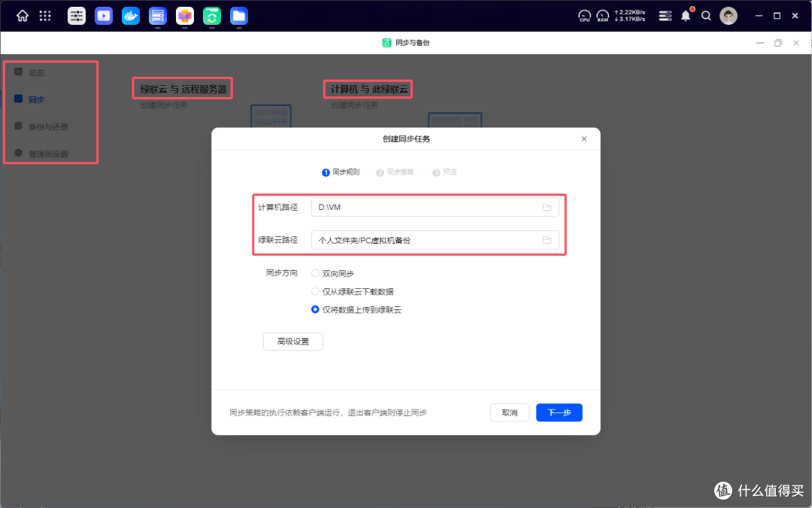Open notifications bell

tap(686, 16)
